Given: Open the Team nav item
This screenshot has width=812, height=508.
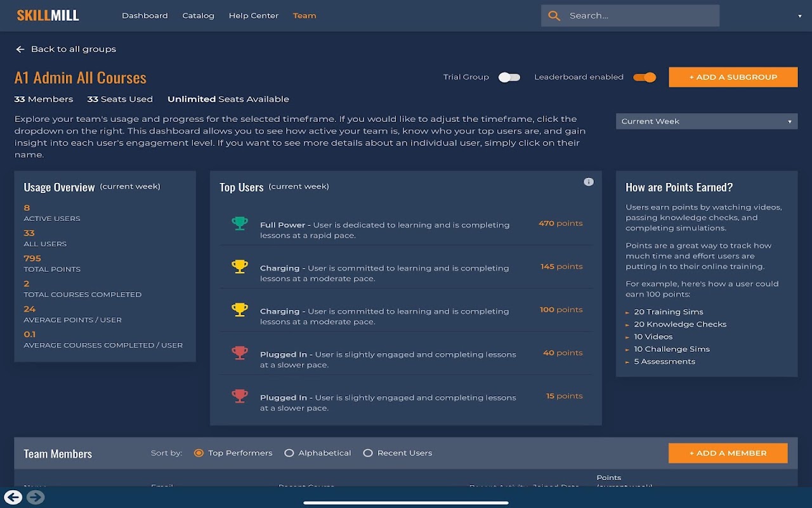Looking at the screenshot, I should click(x=304, y=16).
